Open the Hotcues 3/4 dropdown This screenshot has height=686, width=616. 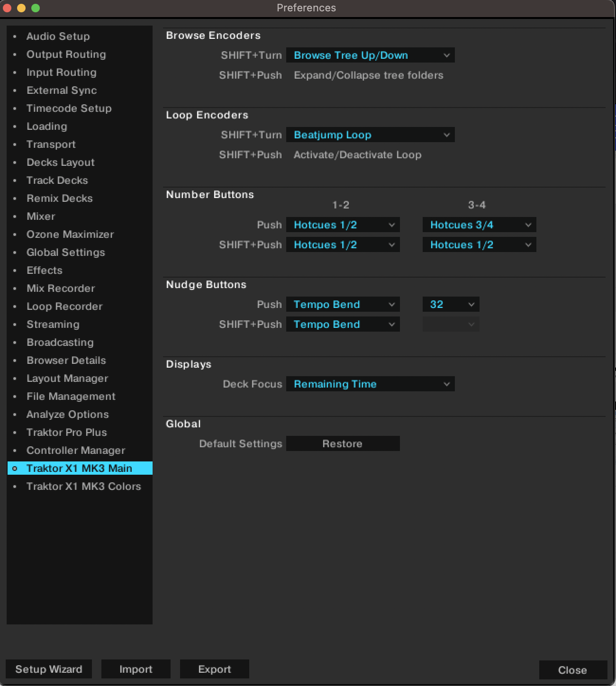(479, 225)
